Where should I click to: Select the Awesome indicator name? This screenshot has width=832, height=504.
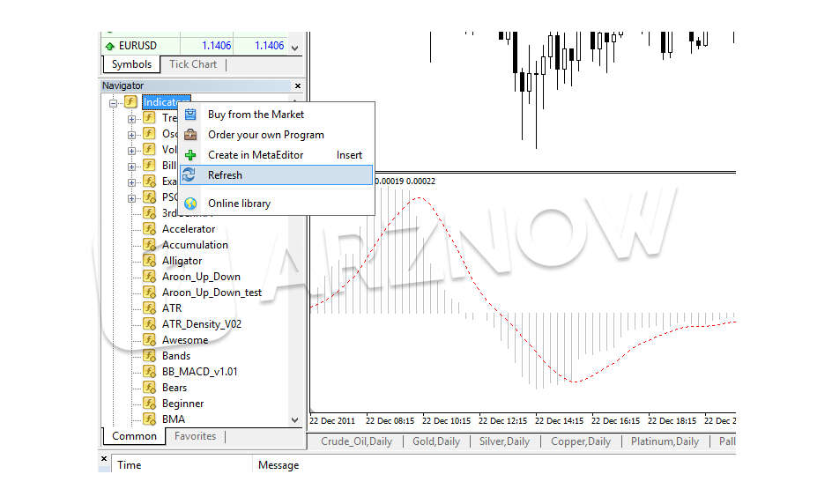(185, 339)
